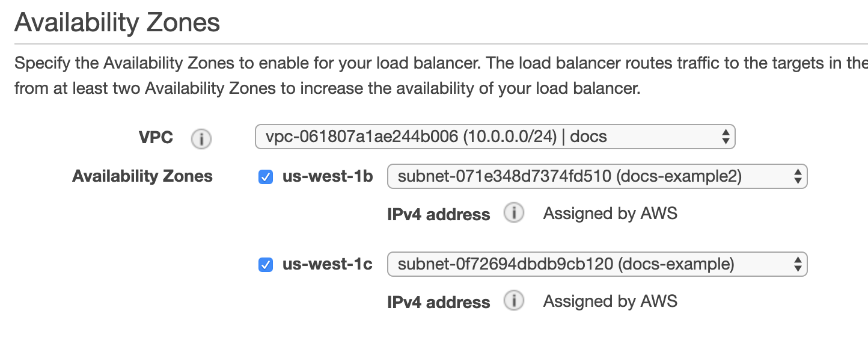Click IPv4 address label under us-west-1c
This screenshot has width=868, height=355.
(438, 302)
